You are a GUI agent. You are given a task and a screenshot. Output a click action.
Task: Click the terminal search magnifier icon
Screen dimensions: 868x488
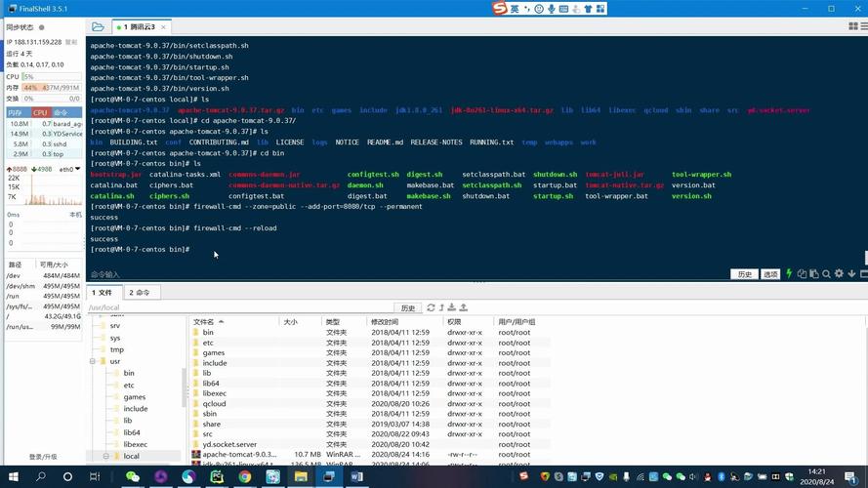[826, 274]
